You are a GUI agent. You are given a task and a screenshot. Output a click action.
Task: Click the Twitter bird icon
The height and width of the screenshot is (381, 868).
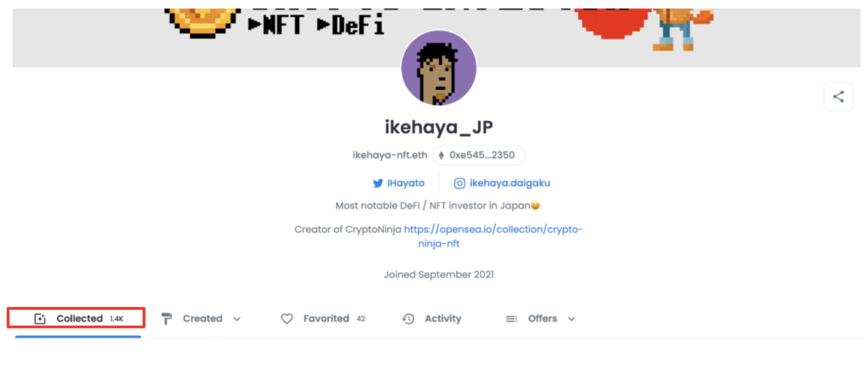click(377, 183)
